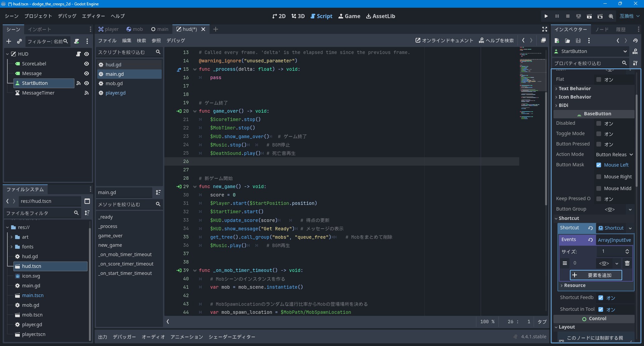Hide the Message node
Image resolution: width=644 pixels, height=346 pixels.
click(x=87, y=73)
